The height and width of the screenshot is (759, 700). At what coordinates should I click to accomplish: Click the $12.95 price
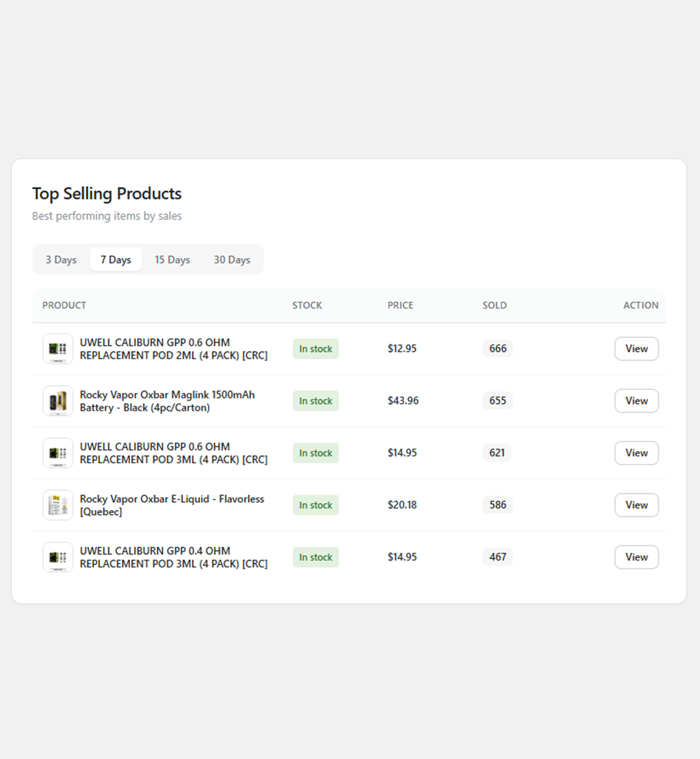pos(402,348)
